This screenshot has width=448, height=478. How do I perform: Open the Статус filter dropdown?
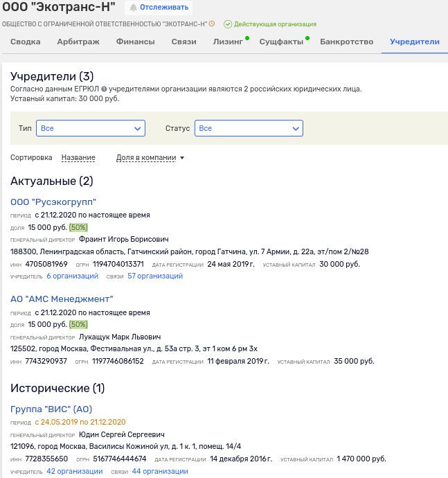249,128
